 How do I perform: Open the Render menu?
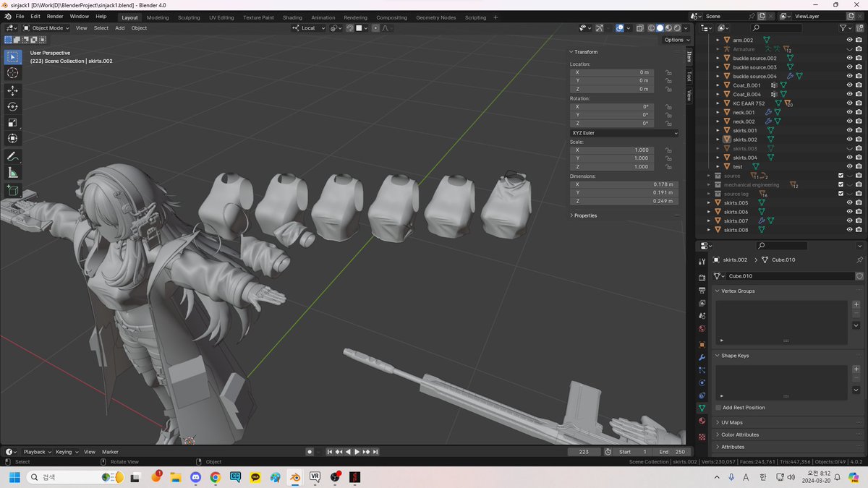[55, 16]
